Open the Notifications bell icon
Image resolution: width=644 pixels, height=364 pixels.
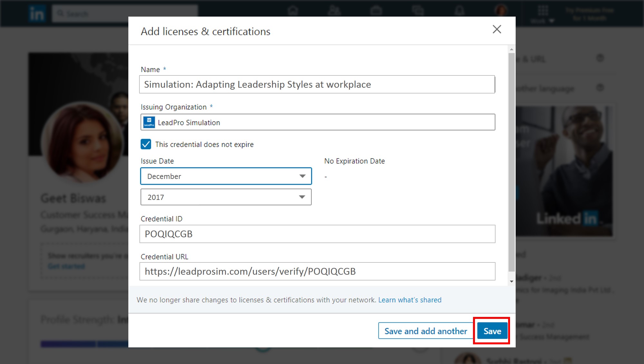pos(459,11)
